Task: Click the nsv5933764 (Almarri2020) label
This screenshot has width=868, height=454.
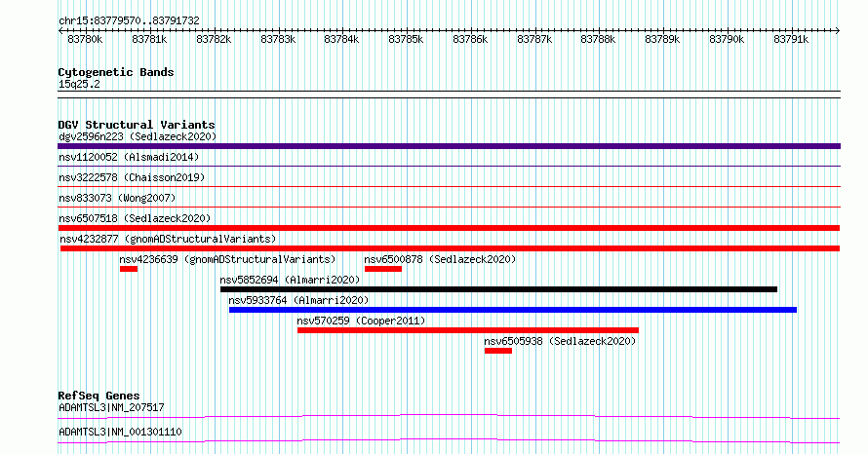Action: (298, 300)
